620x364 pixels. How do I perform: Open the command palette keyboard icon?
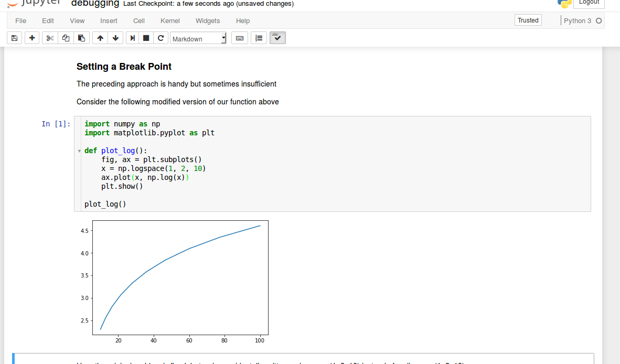[240, 38]
